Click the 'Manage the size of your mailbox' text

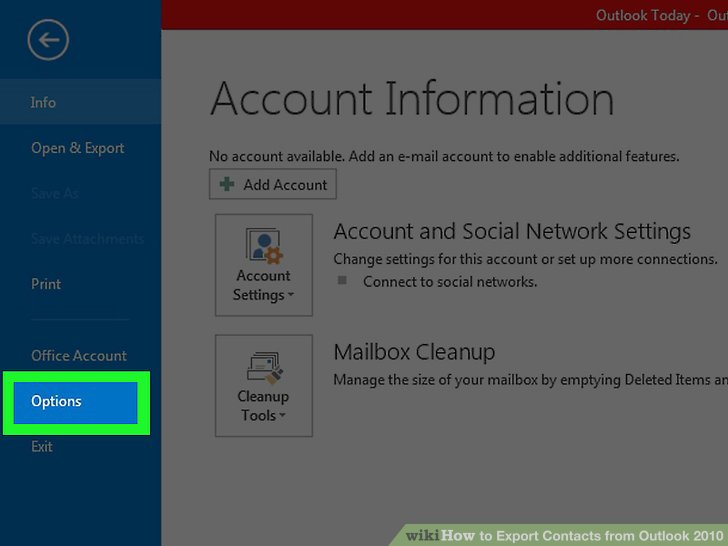coord(531,380)
